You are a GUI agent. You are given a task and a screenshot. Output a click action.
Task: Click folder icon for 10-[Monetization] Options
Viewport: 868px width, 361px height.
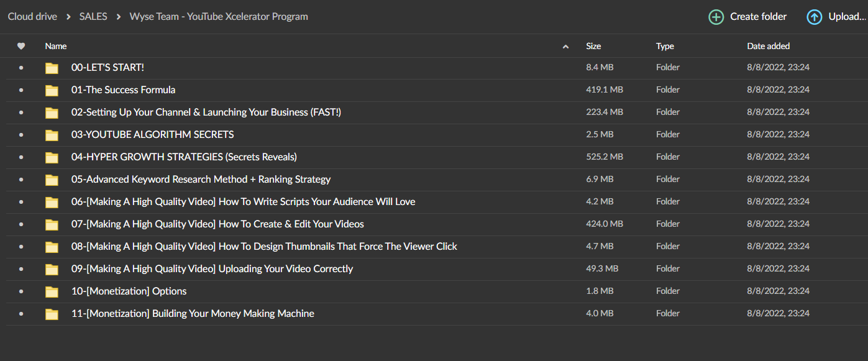pyautogui.click(x=52, y=291)
